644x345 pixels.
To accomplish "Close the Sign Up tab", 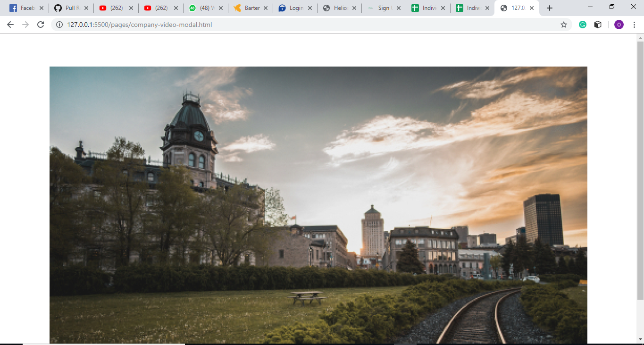I will [399, 8].
